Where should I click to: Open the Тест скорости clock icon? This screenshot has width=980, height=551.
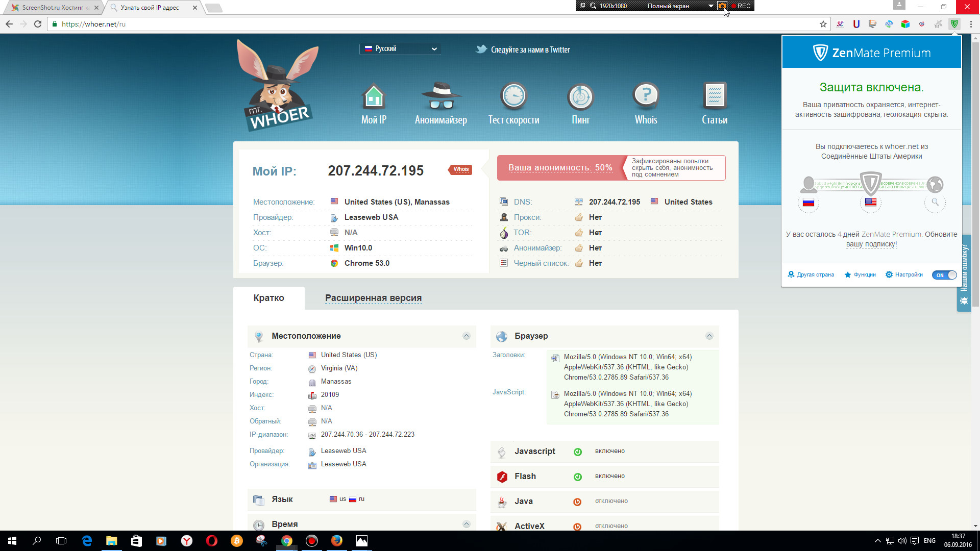click(513, 96)
